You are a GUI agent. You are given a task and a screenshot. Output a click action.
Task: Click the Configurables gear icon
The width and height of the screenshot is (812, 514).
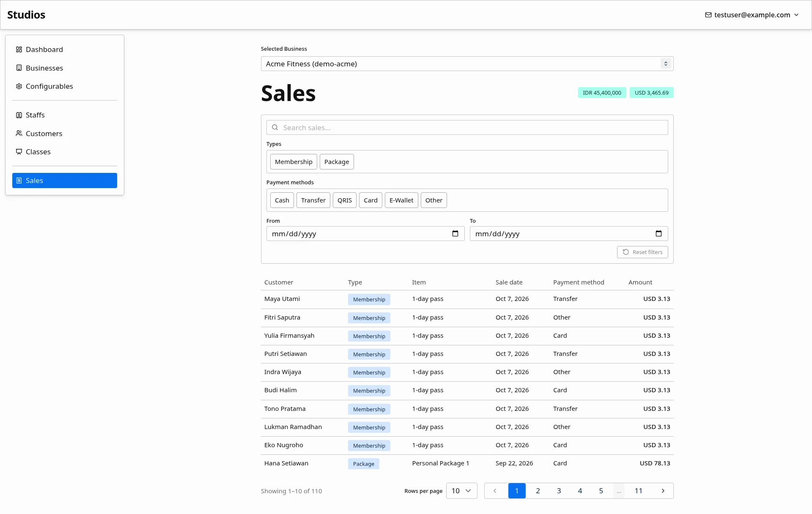[19, 86]
